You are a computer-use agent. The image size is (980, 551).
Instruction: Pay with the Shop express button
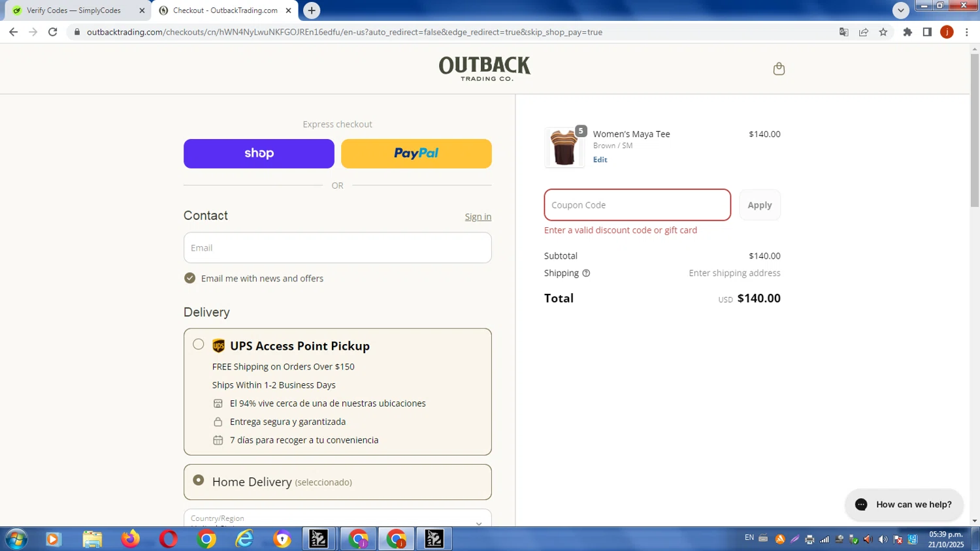point(259,153)
